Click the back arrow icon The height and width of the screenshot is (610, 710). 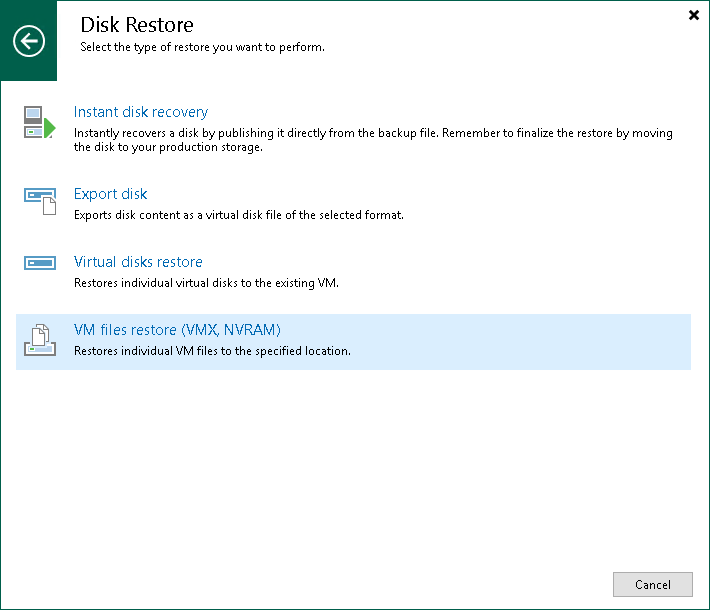[29, 41]
